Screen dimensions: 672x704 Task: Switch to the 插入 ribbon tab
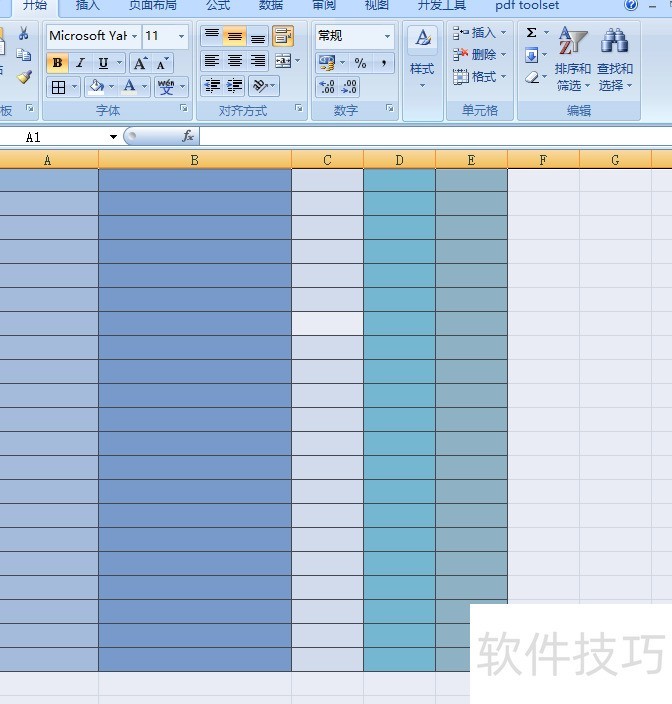[88, 5]
